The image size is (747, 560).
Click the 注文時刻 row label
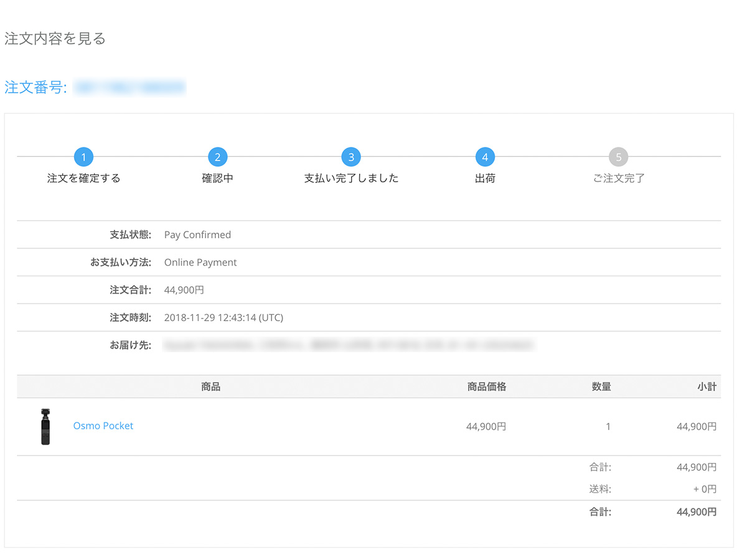[131, 318]
